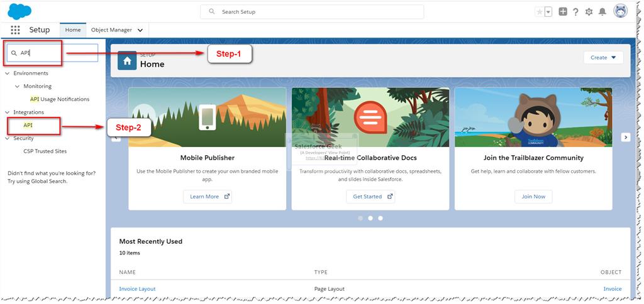Advance carousel with the right arrow

click(626, 138)
